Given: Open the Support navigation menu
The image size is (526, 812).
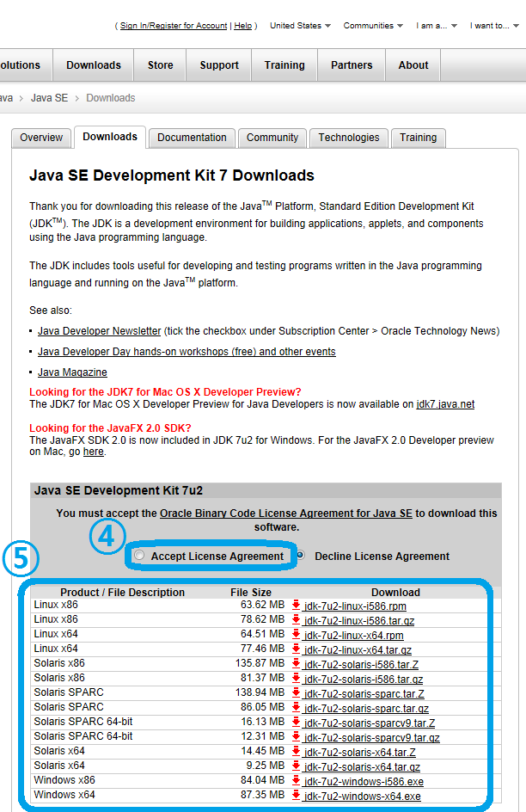Looking at the screenshot, I should point(219,65).
